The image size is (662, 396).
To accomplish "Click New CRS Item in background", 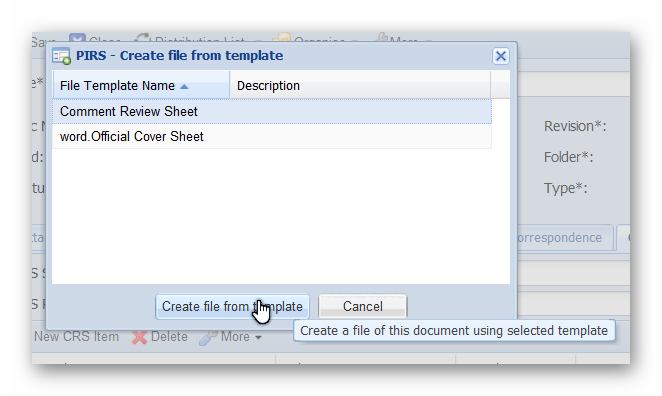I will point(76,336).
